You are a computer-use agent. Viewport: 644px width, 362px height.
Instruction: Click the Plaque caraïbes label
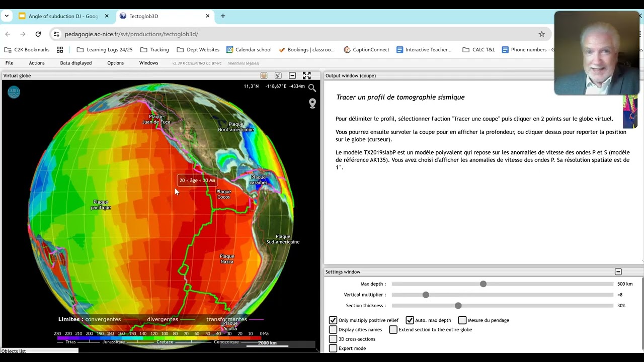(258, 180)
